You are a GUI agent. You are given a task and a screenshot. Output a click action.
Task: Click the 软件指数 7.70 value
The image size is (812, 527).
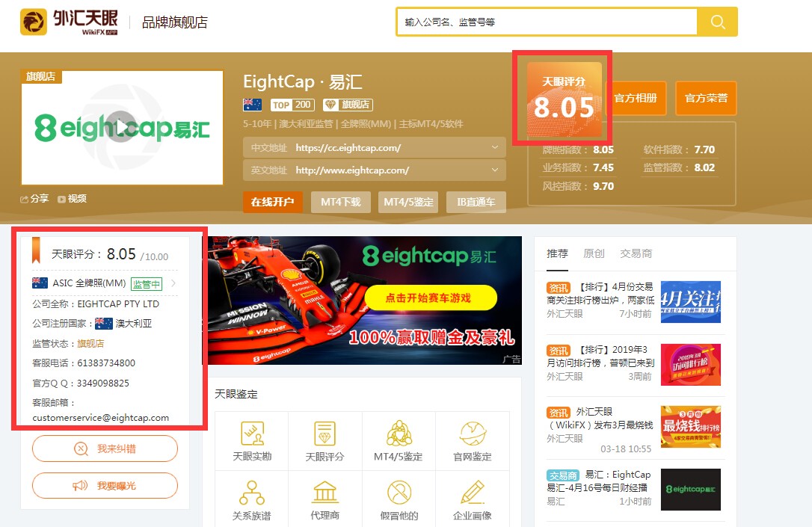[x=704, y=150]
